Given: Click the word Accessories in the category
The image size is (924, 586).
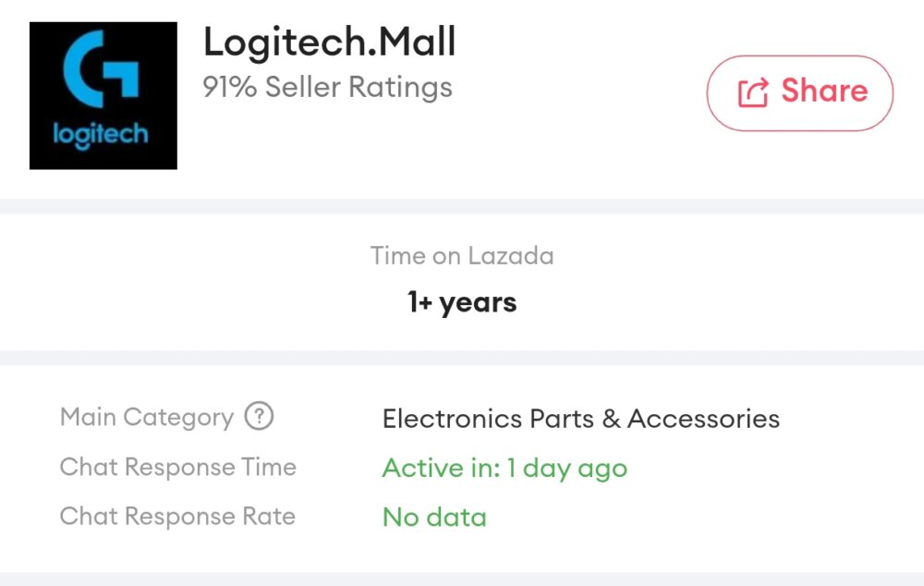Looking at the screenshot, I should tap(703, 419).
